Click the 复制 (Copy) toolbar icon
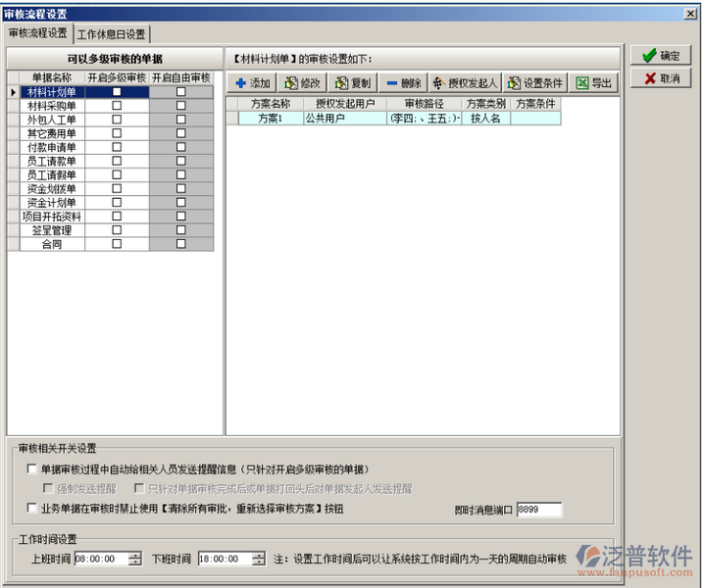Image resolution: width=703 pixels, height=588 pixels. tap(352, 83)
